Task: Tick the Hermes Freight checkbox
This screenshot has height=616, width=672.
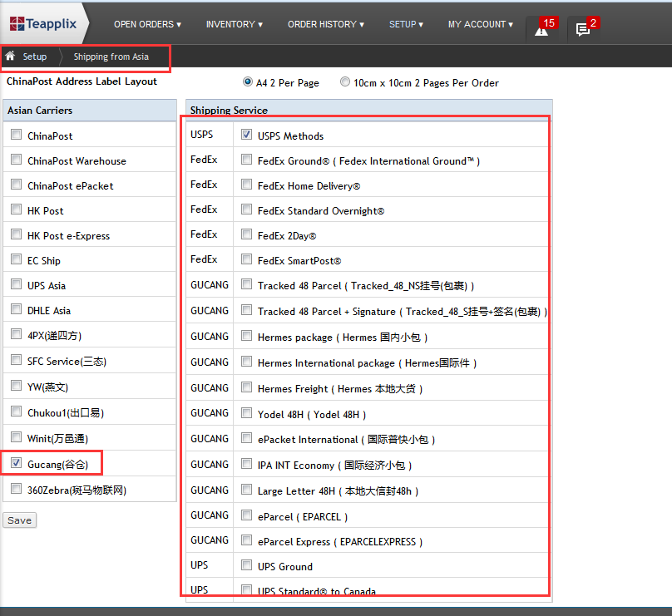Action: click(x=246, y=387)
